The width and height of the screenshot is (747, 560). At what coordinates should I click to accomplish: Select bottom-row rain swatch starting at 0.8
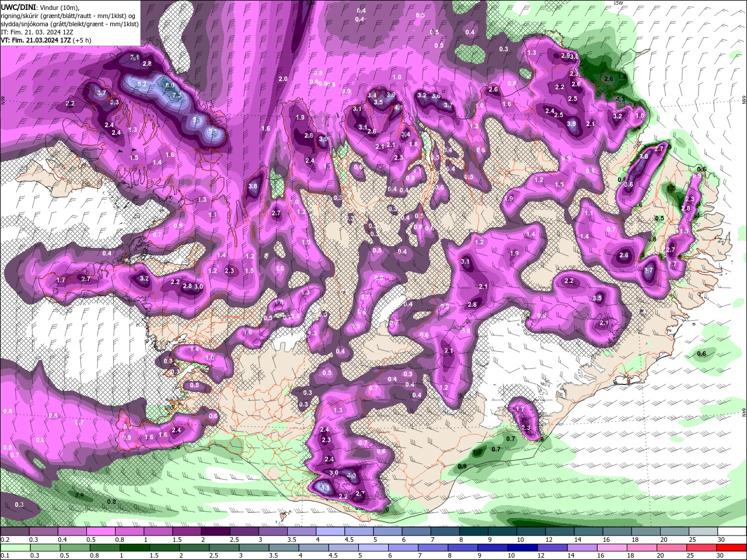(104, 548)
